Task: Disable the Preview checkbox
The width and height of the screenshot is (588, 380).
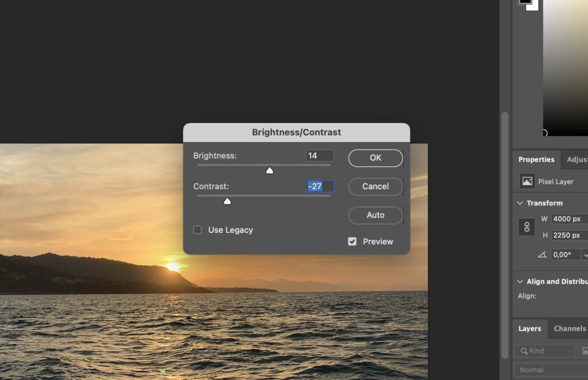Action: (352, 241)
